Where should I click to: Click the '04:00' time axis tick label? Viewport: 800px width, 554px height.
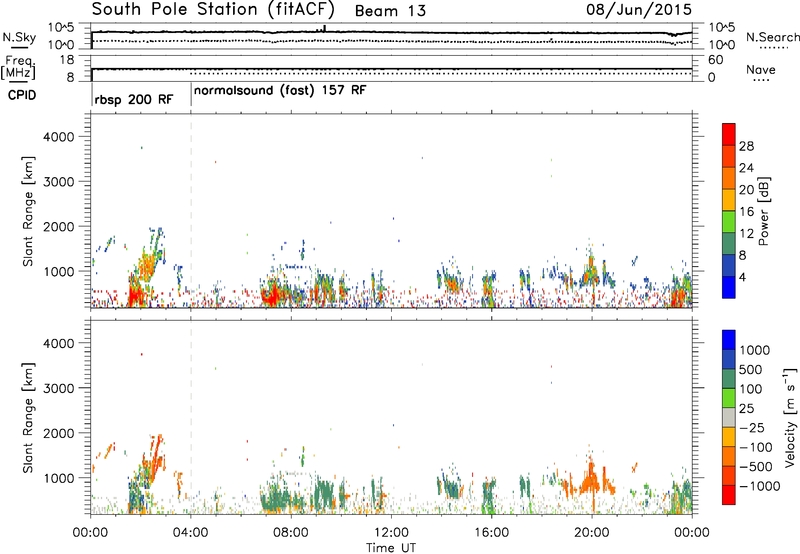coord(191,533)
